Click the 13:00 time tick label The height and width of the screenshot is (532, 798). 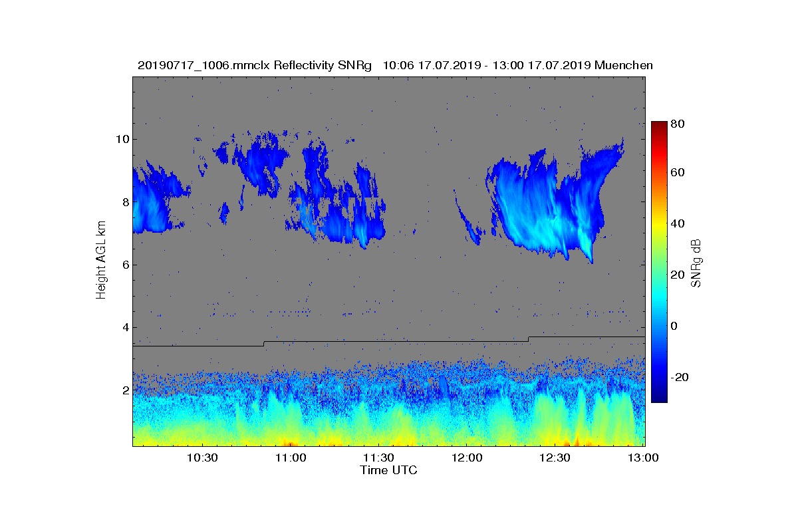[644, 458]
